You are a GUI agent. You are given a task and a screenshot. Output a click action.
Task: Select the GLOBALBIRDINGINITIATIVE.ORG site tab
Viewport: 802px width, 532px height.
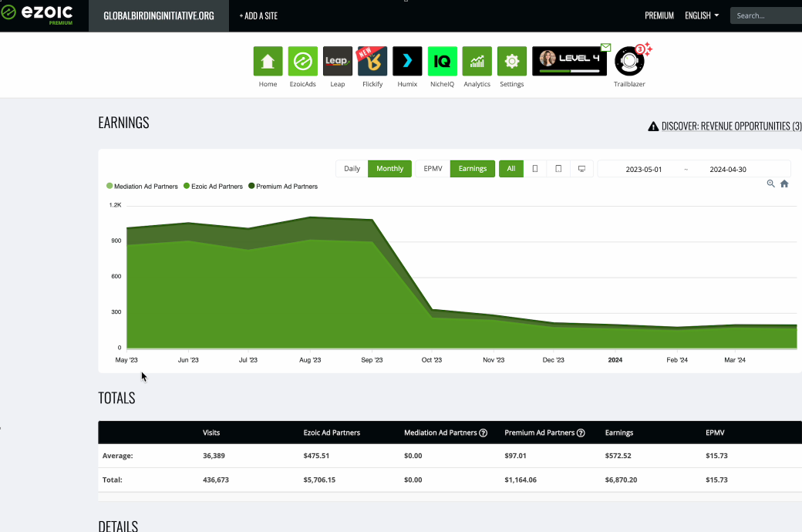159,16
